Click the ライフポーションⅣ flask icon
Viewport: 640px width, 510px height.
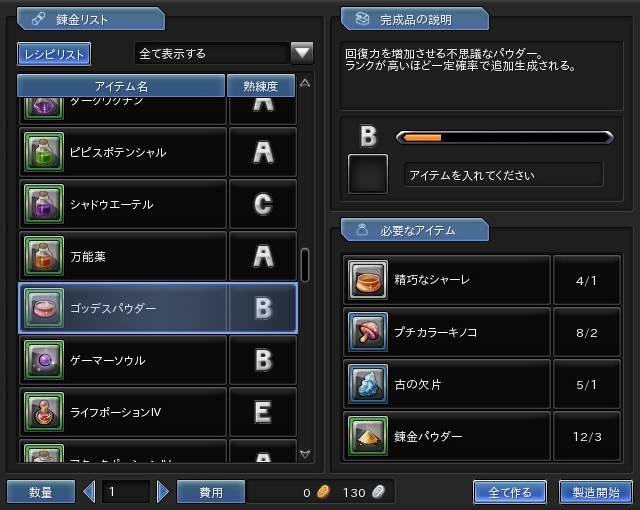(x=44, y=412)
